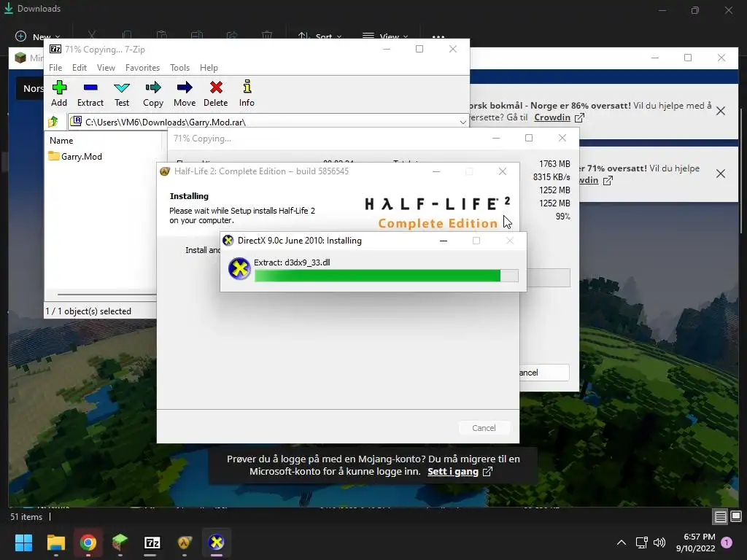Open the Sort dropdown in File Explorer
747x560 pixels.
[320, 36]
